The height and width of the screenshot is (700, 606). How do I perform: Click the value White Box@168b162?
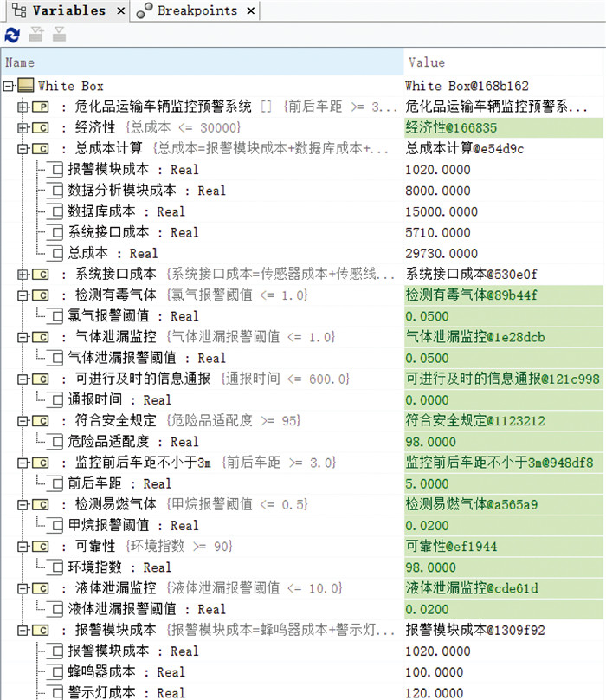tap(467, 86)
